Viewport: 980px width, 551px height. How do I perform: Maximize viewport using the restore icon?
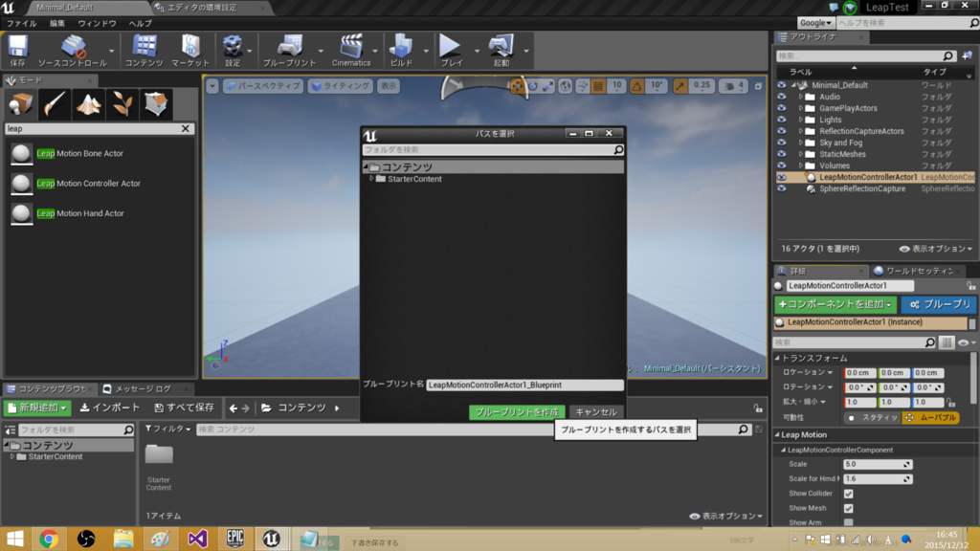point(758,86)
